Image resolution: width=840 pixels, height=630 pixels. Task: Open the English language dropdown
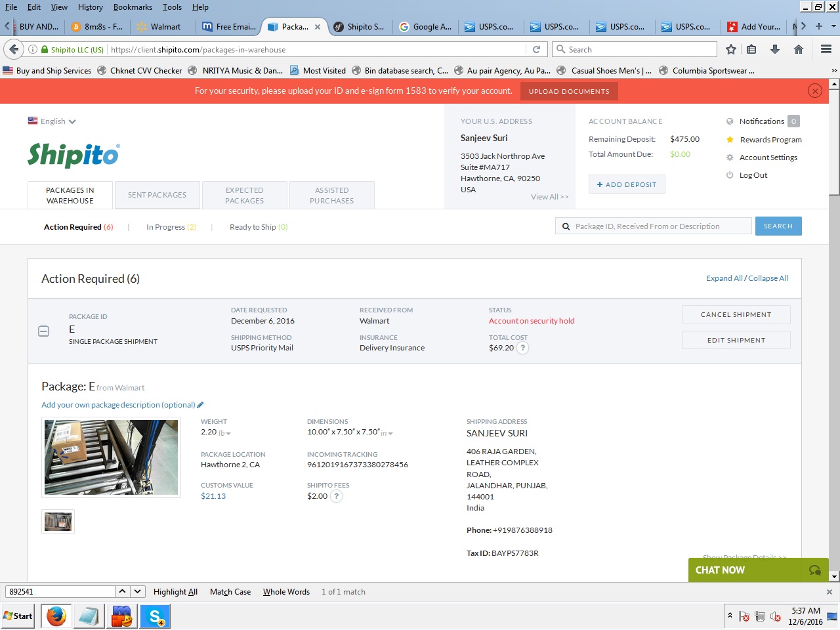click(52, 121)
